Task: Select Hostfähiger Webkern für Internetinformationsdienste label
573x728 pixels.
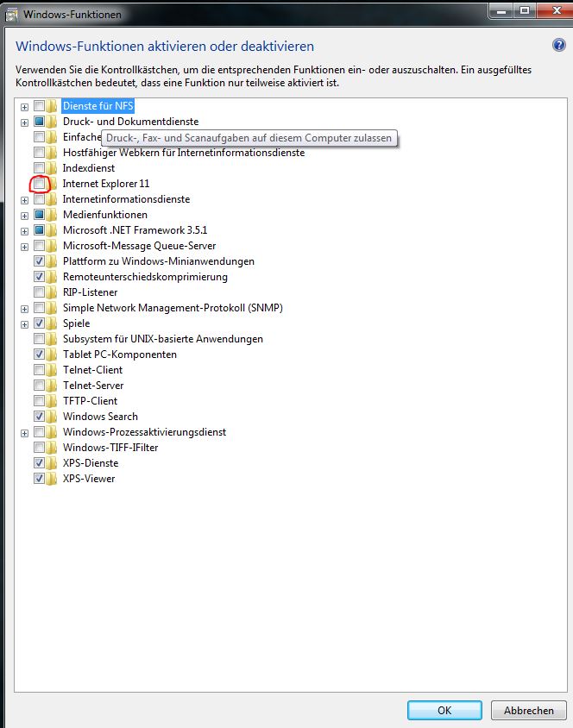Action: pyautogui.click(x=184, y=153)
